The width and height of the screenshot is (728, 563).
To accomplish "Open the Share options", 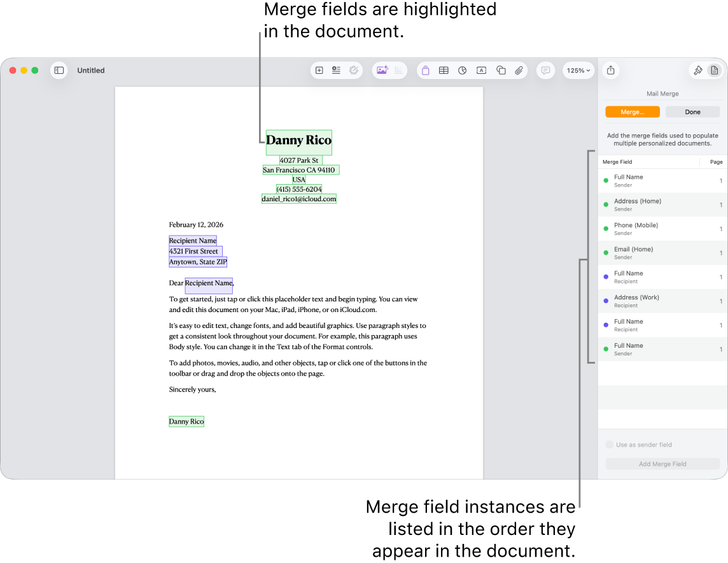I will pyautogui.click(x=610, y=71).
